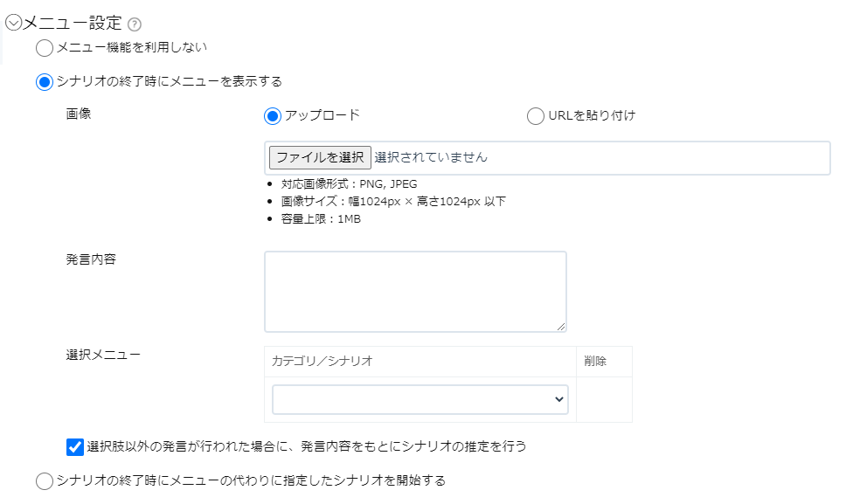Viewport: 853px width, 504px height.
Task: Click the メニュー設定 section title
Action: pos(73,23)
